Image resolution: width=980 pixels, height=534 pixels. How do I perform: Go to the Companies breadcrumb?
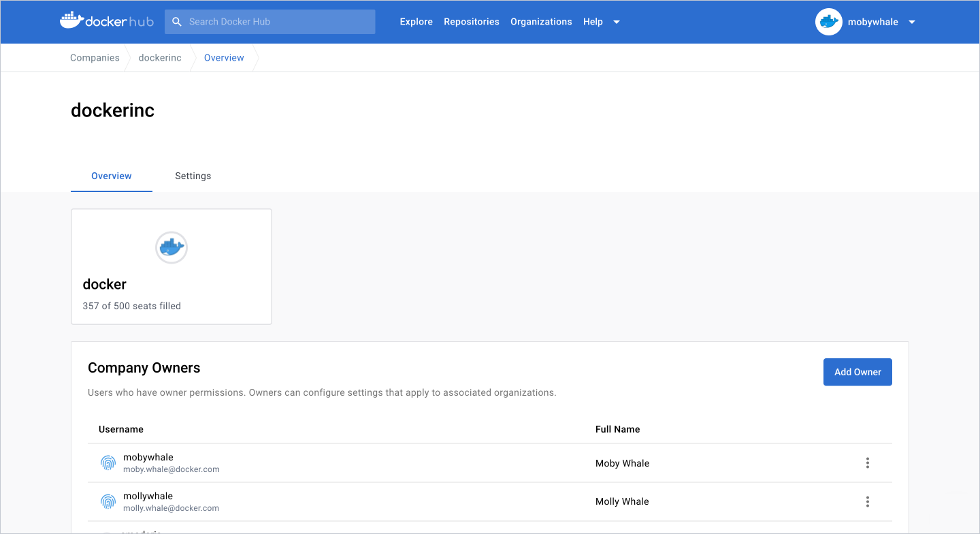click(95, 58)
